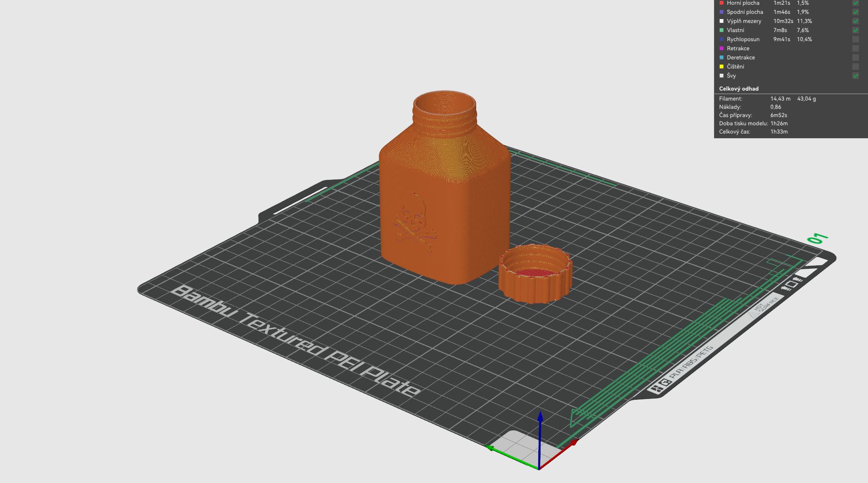This screenshot has height=483, width=868.
Task: Uncheck the Vlastní line type checkbox
Action: coord(855,30)
